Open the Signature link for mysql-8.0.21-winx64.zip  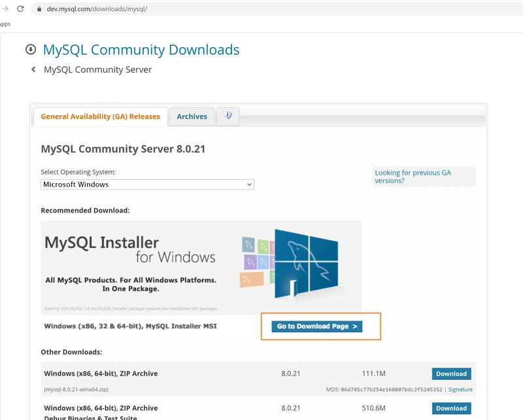click(460, 389)
